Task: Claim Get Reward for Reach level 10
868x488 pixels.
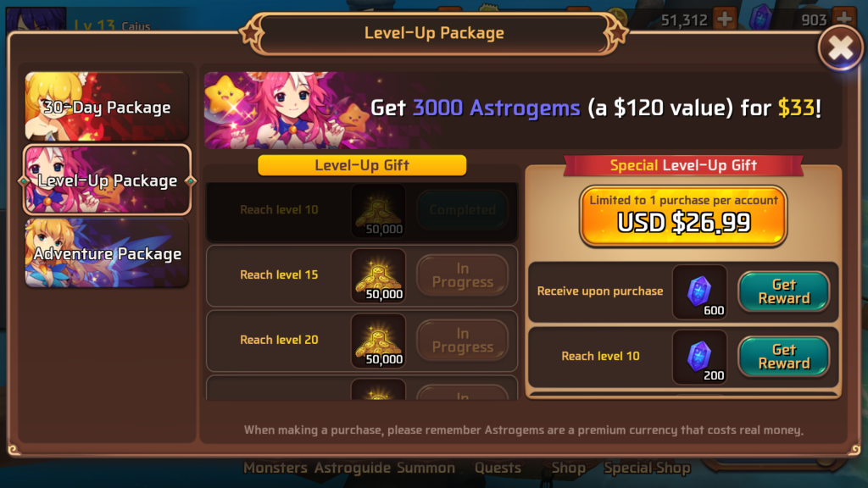Action: 783,357
